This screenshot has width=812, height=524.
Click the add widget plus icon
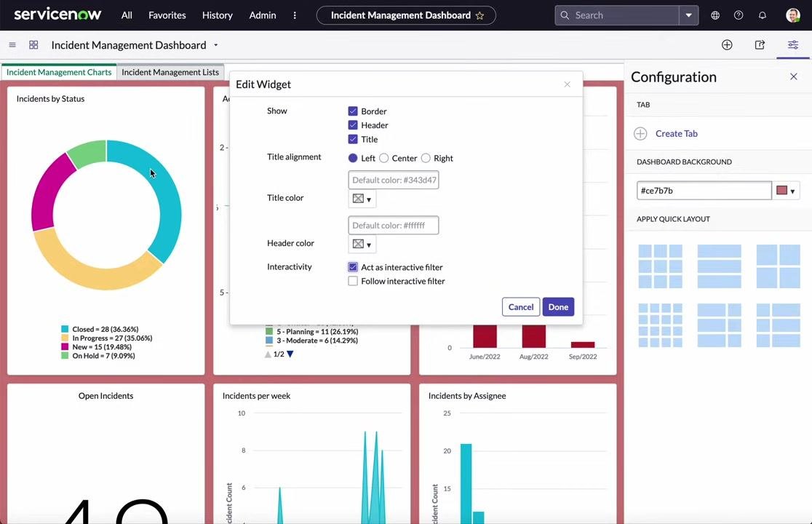point(727,45)
